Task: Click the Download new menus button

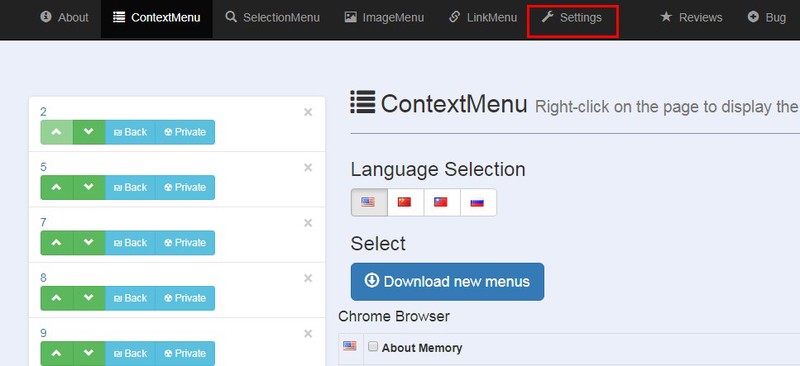Action: pos(447,282)
